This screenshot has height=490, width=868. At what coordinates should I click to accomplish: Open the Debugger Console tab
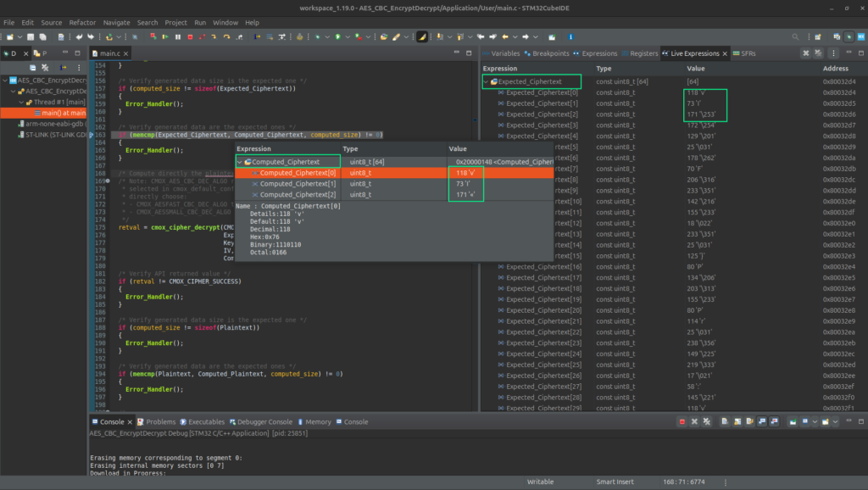(264, 421)
